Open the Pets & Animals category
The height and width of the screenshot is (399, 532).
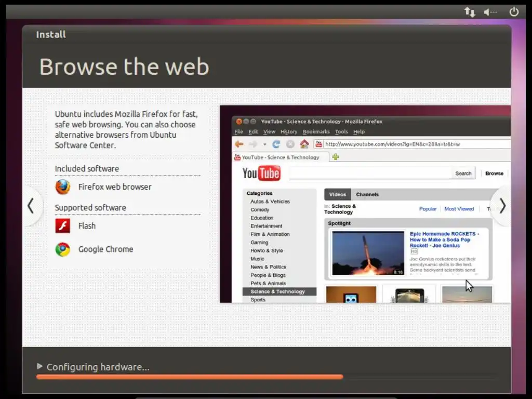268,283
